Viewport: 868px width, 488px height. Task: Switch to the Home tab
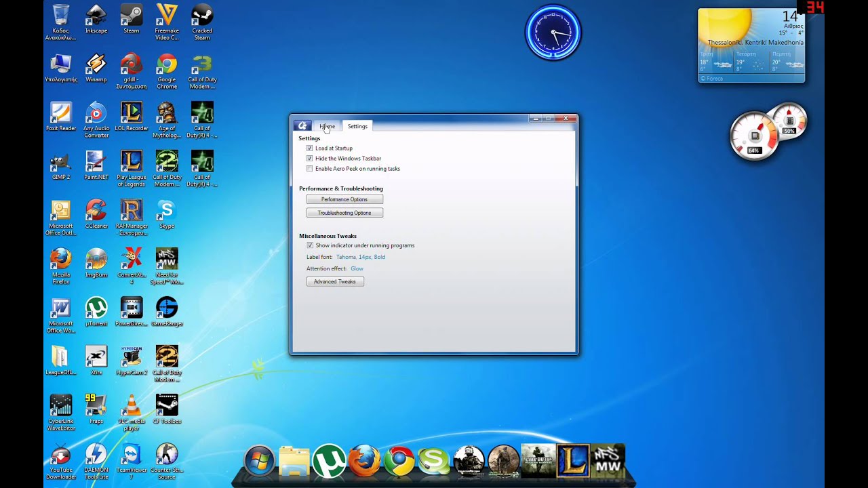tap(327, 127)
